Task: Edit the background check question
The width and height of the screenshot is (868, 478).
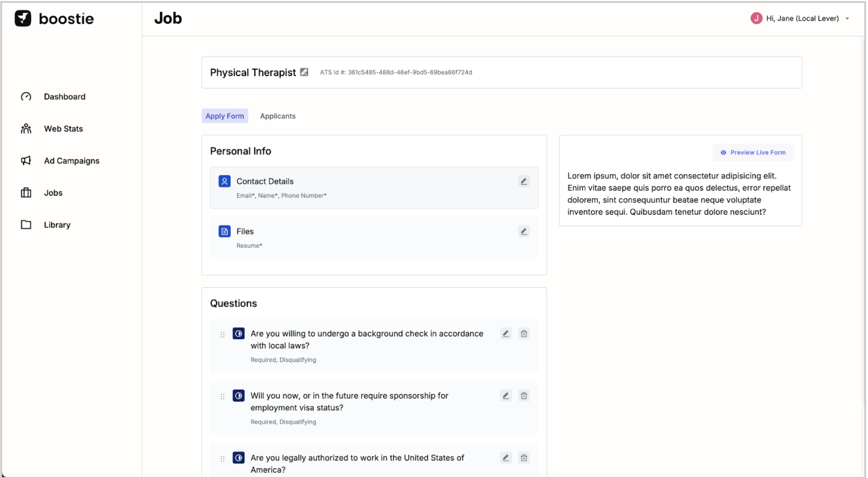Action: [505, 334]
